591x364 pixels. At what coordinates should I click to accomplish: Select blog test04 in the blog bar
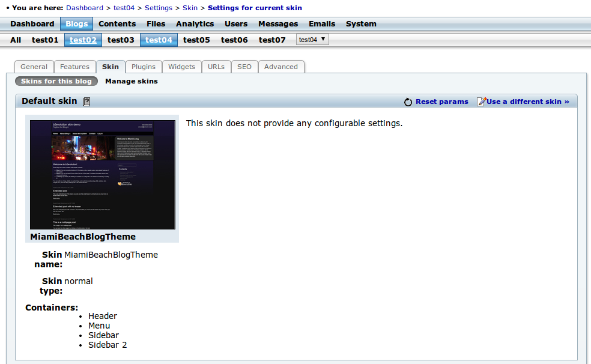[x=159, y=40]
